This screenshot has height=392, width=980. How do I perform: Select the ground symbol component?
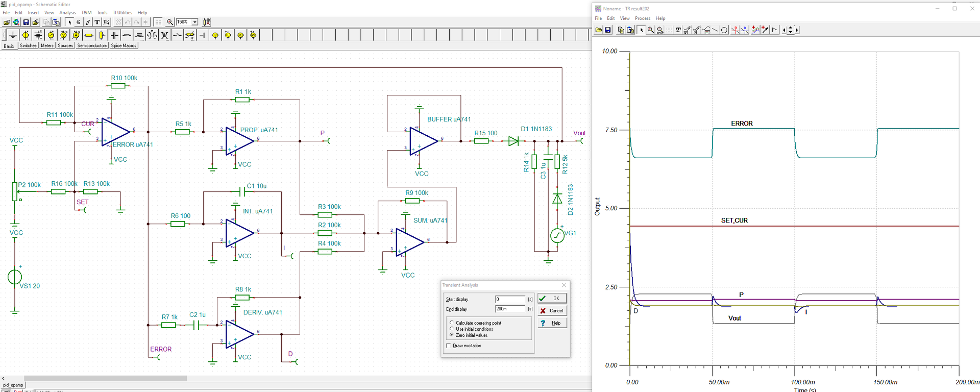tap(13, 35)
